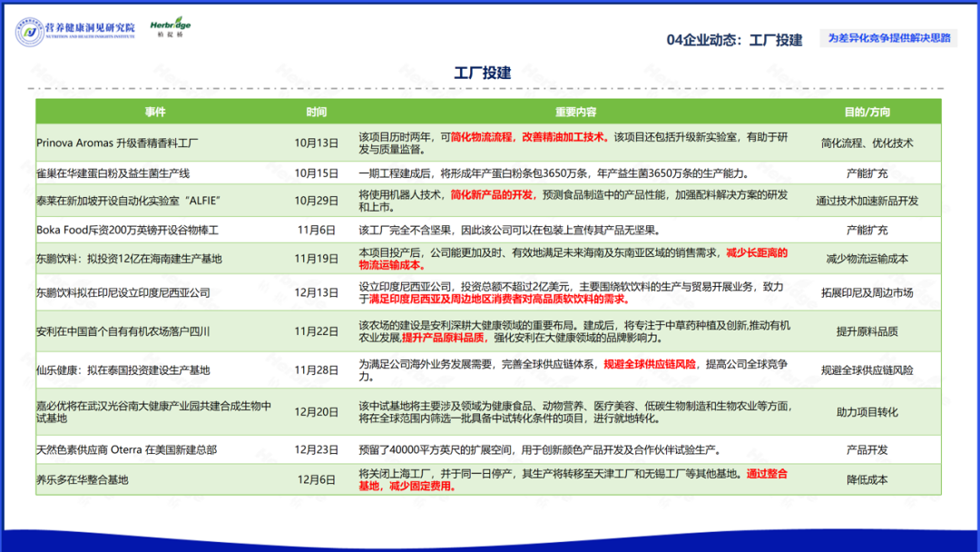
Task: Click the 时间 column header
Action: tap(316, 113)
